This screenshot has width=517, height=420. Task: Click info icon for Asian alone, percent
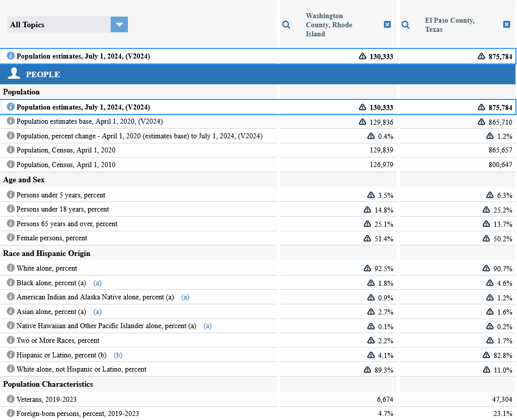tap(11, 311)
